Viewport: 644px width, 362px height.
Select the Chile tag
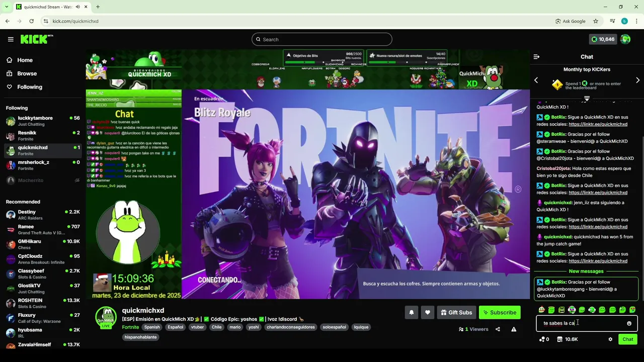[x=216, y=327]
